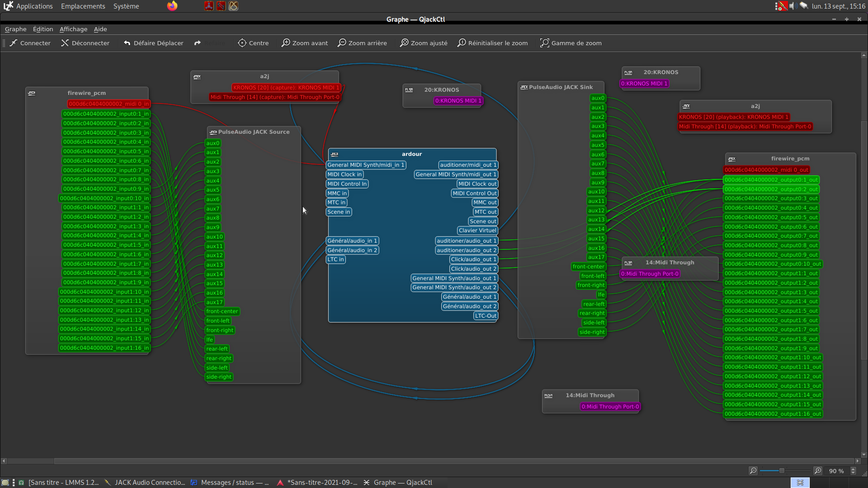Image resolution: width=868 pixels, height=488 pixels.
Task: Open the Édition menu
Action: [x=43, y=29]
